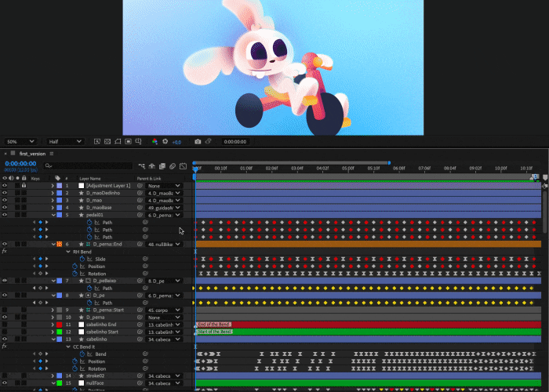549x392 pixels.
Task: Collapse the CC Bend It effect group
Action: pyautogui.click(x=68, y=347)
